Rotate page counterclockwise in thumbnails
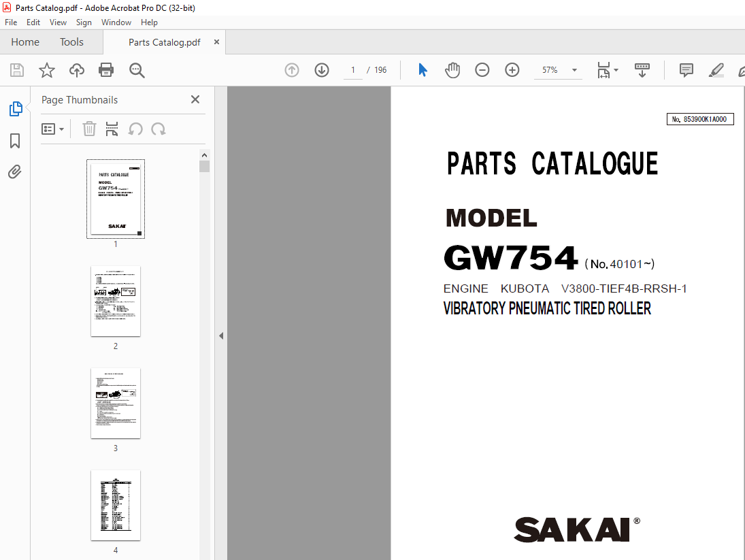This screenshot has height=560, width=745. [x=135, y=129]
